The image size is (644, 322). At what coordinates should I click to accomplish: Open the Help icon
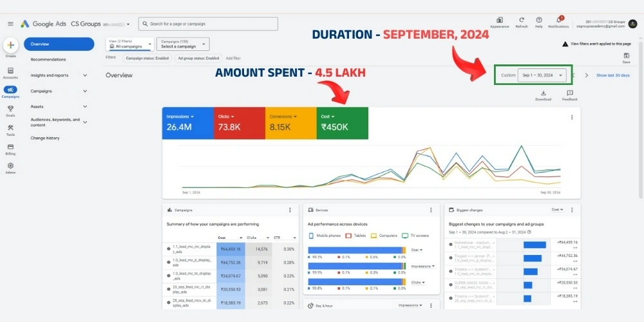(x=538, y=20)
